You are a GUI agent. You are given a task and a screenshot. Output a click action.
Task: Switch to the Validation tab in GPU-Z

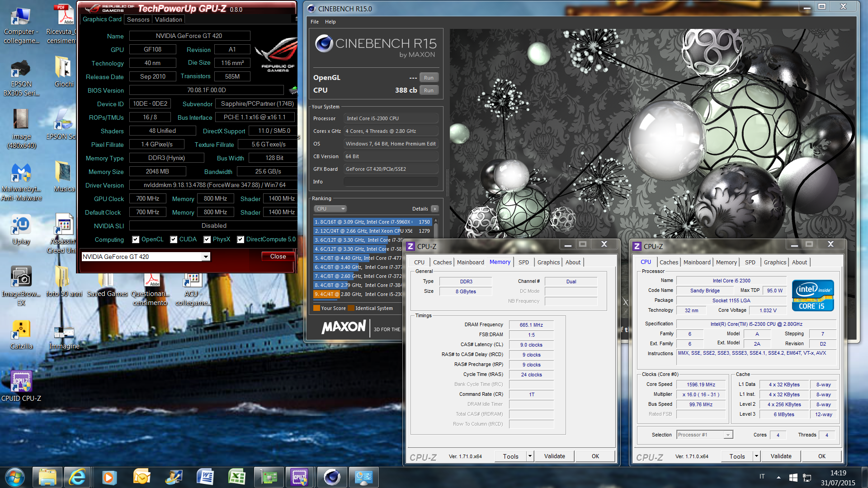168,19
